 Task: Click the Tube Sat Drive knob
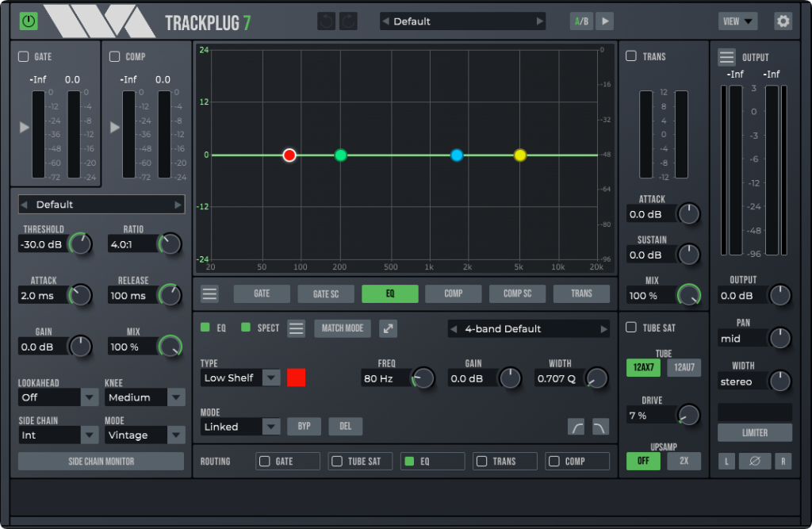click(x=688, y=415)
